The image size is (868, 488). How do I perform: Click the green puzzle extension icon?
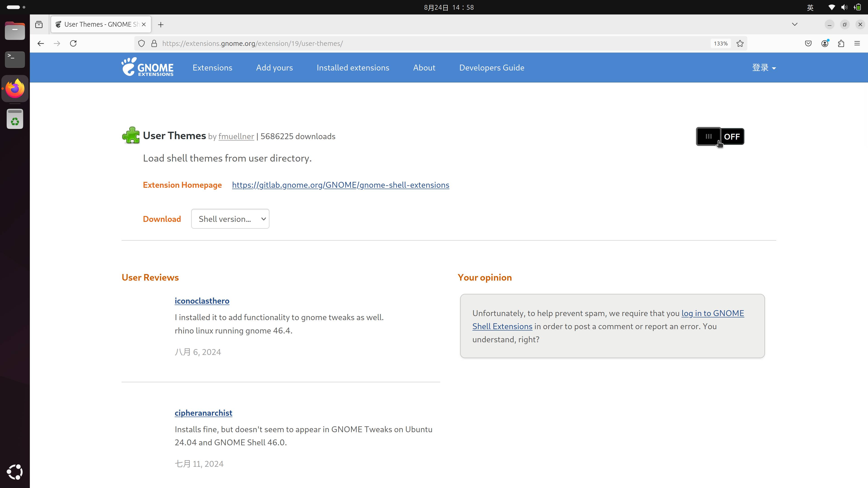pyautogui.click(x=131, y=135)
